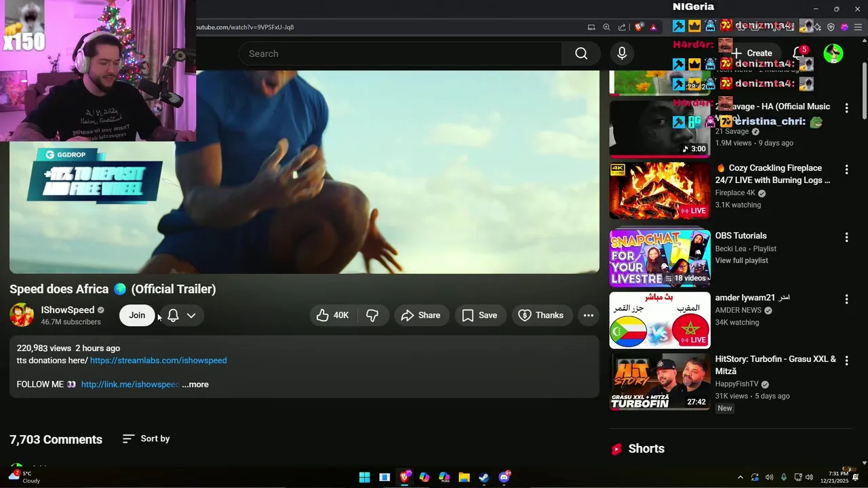Open options for Cozy Crackling Fireplace video

(x=846, y=169)
